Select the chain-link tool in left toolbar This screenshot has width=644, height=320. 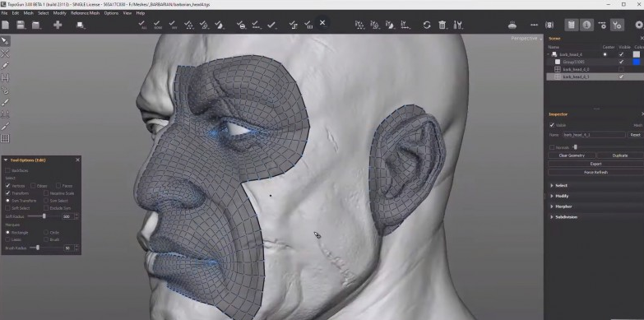5,90
